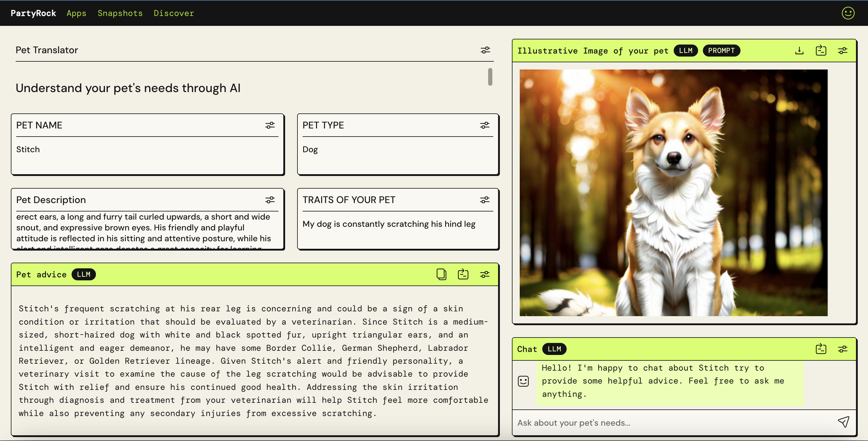This screenshot has height=441, width=868.
Task: Open settings for the Pet Translator widget
Action: tap(485, 50)
